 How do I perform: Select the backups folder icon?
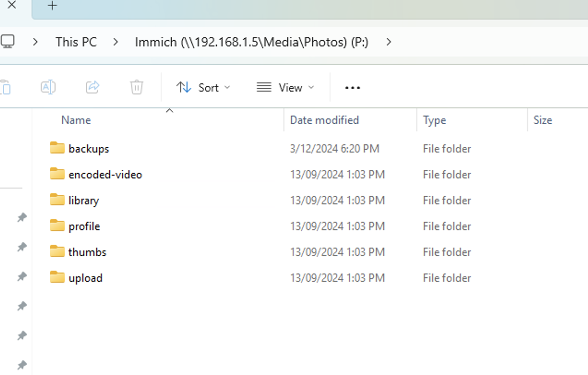coord(57,148)
